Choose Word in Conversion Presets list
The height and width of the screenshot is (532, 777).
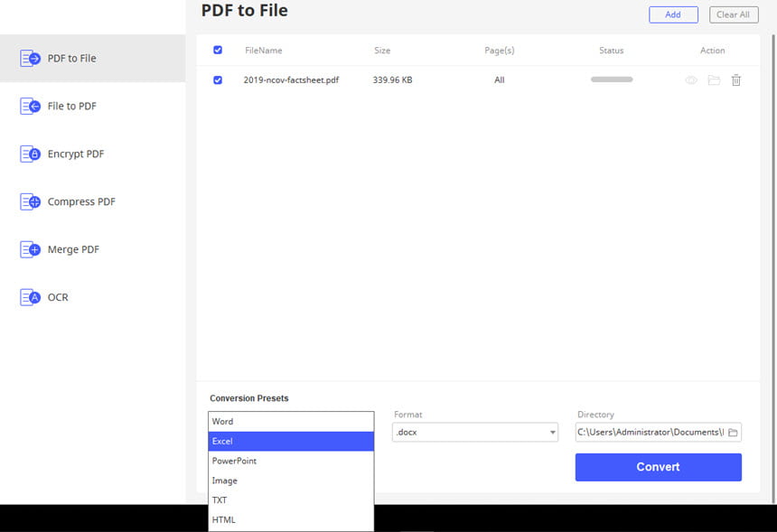point(291,422)
